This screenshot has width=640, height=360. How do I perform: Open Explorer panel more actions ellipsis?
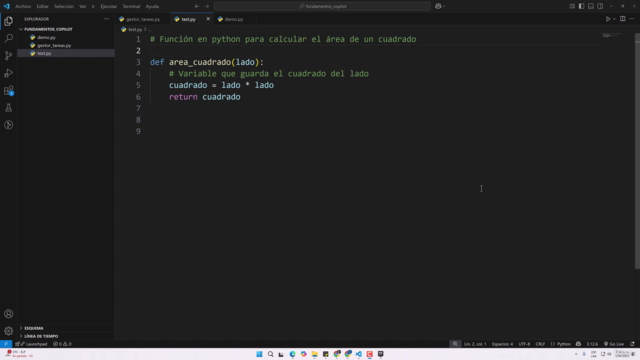[x=107, y=19]
